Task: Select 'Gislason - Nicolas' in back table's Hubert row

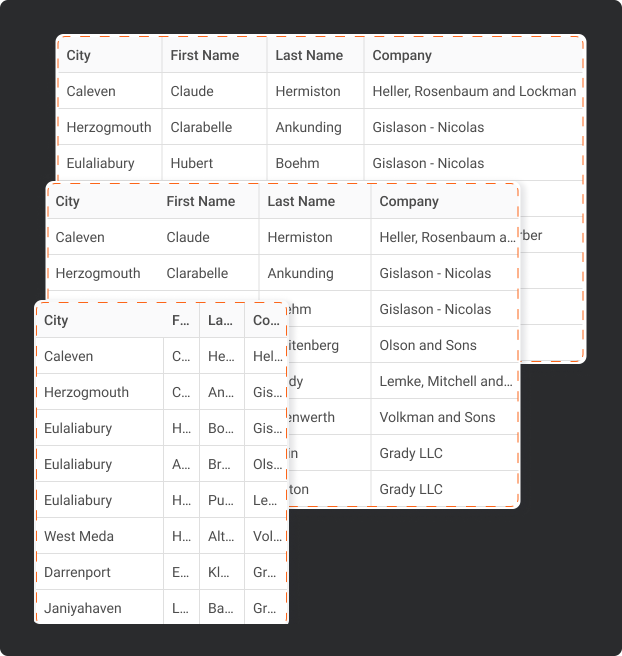Action: tap(428, 163)
